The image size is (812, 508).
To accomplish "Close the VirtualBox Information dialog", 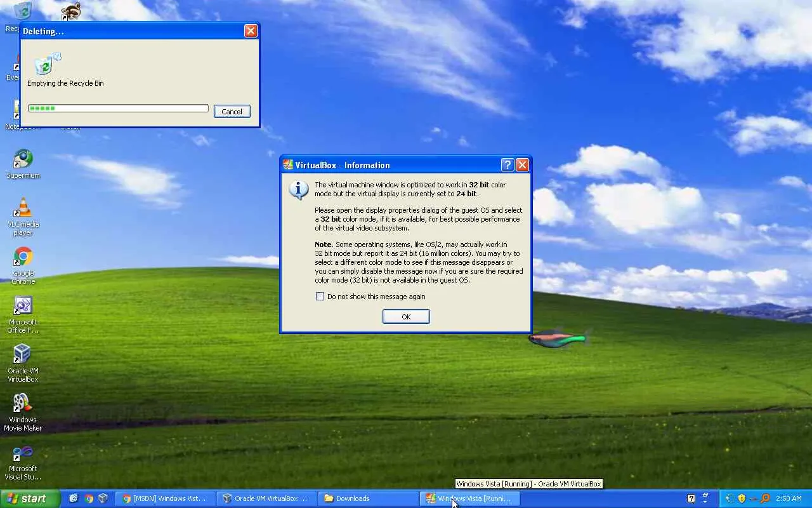I will [x=523, y=165].
